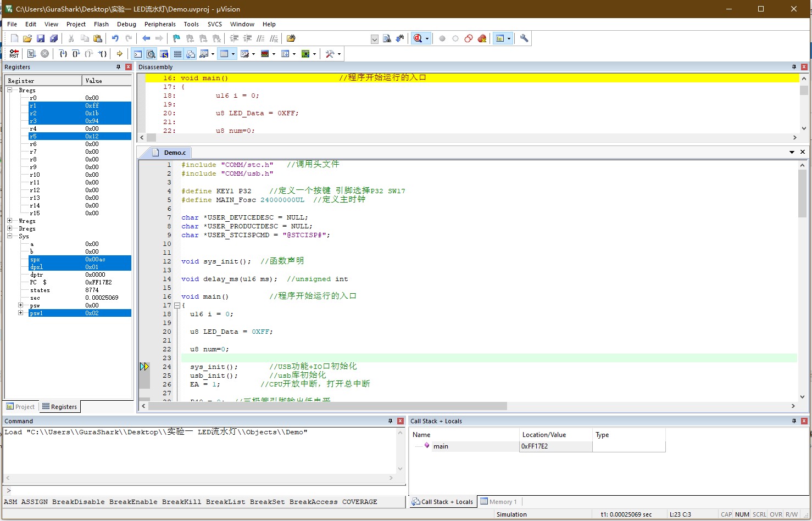The image size is (812, 521).
Task: Toggle the Start/Stop Debug Session button
Action: (418, 38)
